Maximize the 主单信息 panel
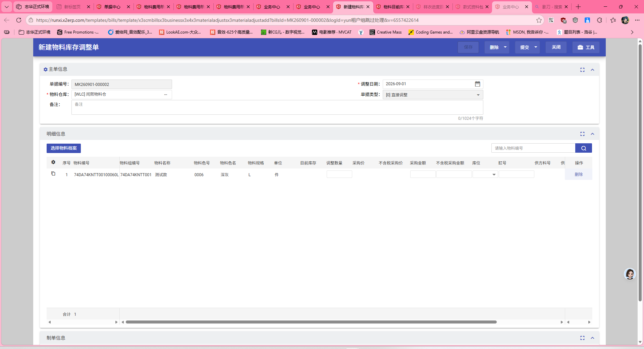This screenshot has height=349, width=644. [x=582, y=70]
